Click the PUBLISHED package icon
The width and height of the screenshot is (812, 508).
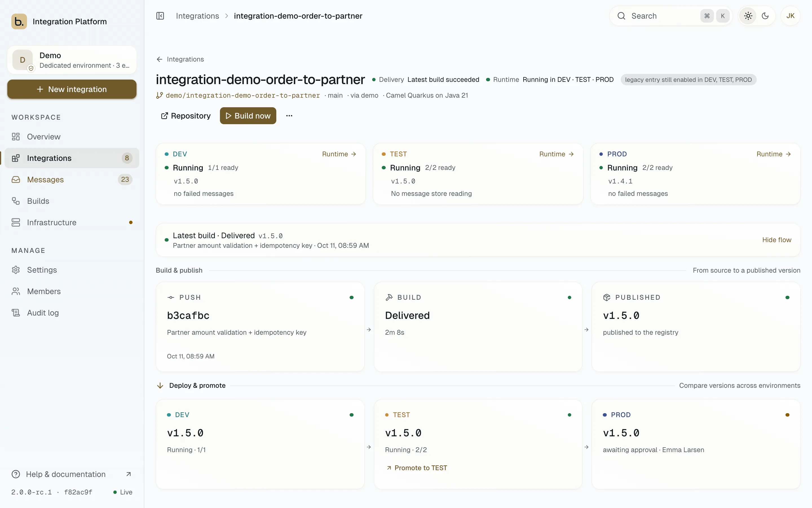(x=607, y=297)
